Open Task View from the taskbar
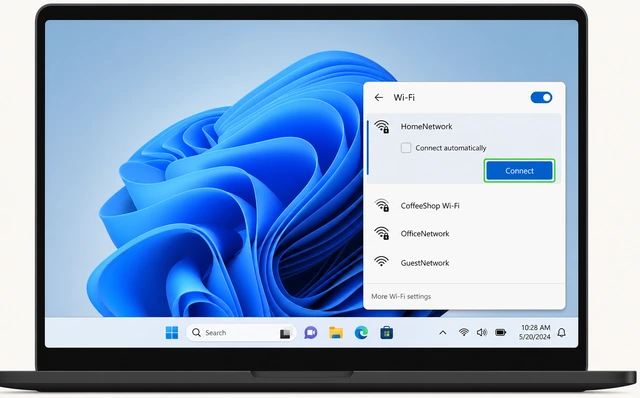 (285, 333)
